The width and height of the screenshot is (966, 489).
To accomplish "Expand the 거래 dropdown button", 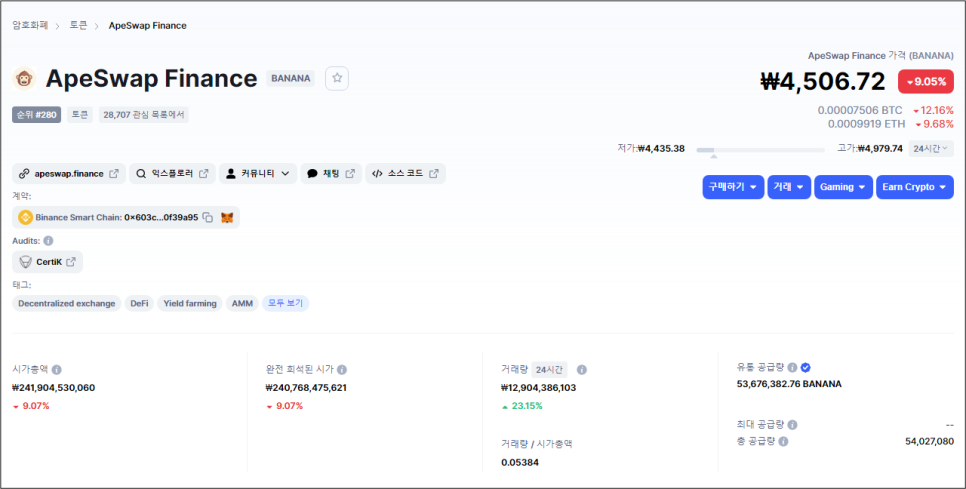I will tap(789, 187).
